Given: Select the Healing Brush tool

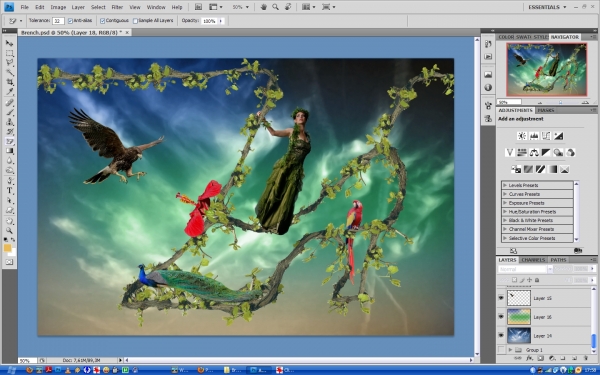Looking at the screenshot, I should 10,103.
